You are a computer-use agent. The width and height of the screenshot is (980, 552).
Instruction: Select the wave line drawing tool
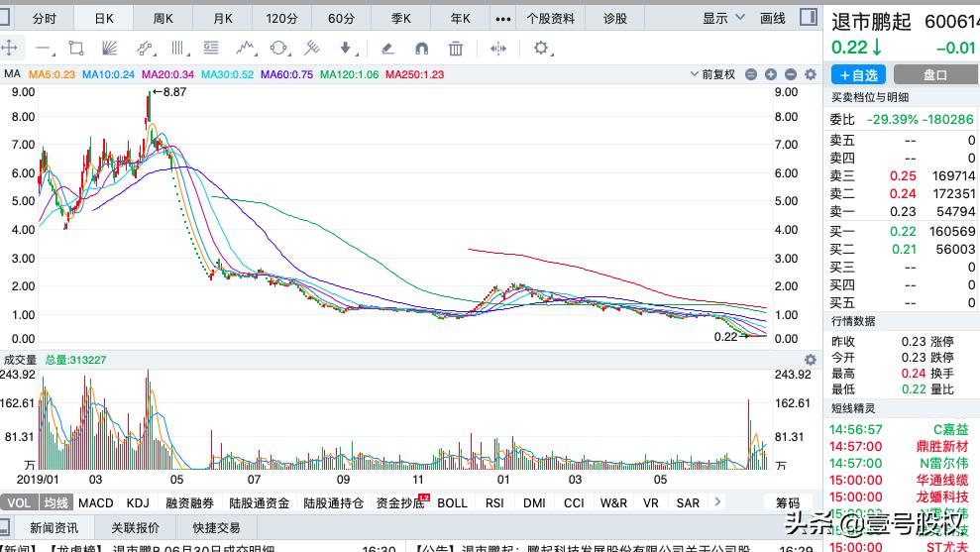point(246,48)
